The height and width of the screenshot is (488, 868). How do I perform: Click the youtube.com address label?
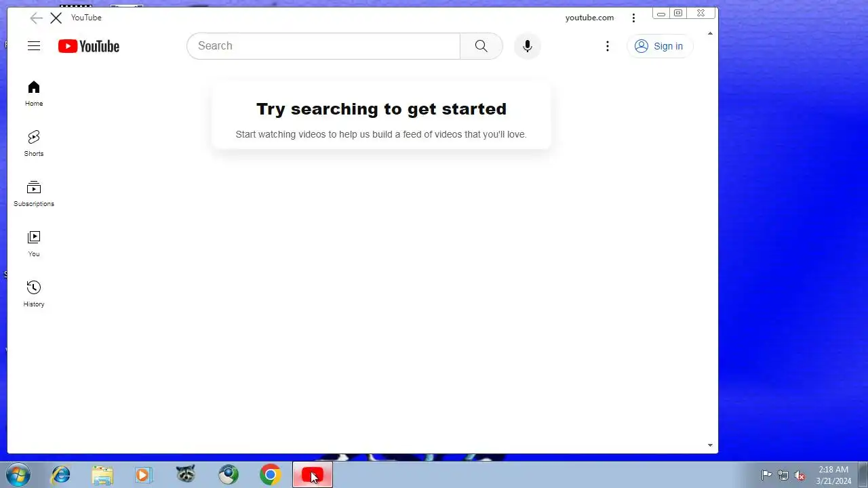point(589,18)
